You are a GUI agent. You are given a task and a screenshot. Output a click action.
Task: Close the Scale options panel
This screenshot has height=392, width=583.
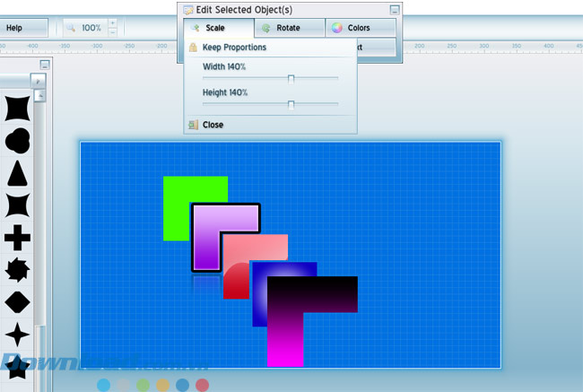[x=213, y=125]
